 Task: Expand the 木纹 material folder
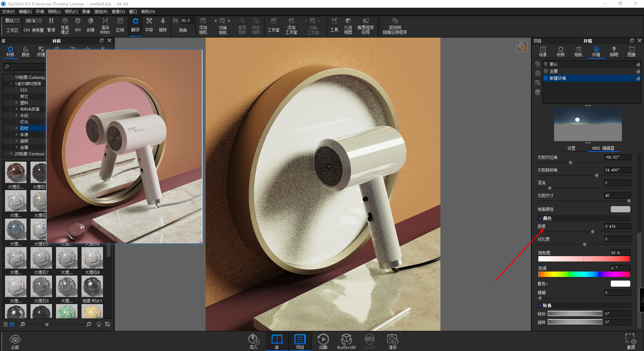(16, 115)
